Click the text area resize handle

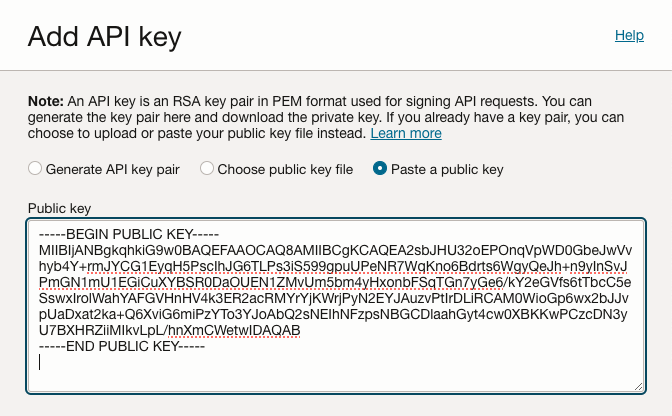(637, 385)
